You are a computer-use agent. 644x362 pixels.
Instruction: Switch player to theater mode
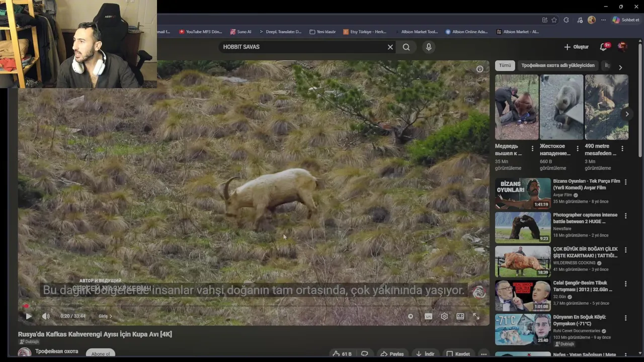pos(460,316)
